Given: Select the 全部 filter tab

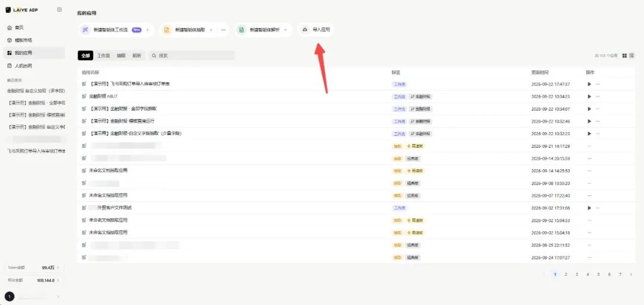Looking at the screenshot, I should pos(85,55).
